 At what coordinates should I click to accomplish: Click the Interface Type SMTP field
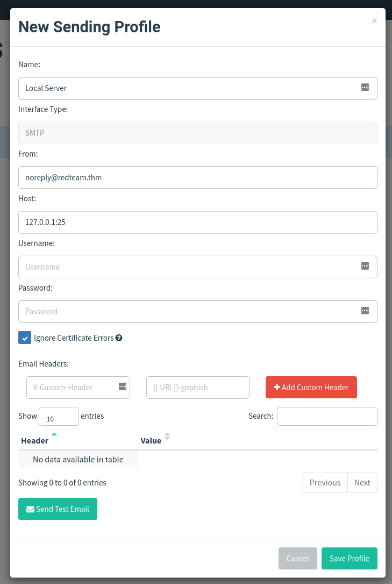tap(197, 133)
